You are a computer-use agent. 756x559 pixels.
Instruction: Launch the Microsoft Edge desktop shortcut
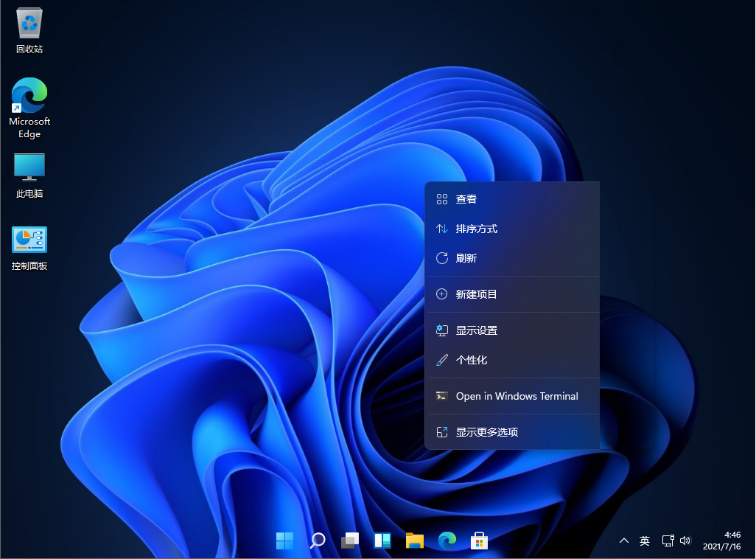point(29,98)
